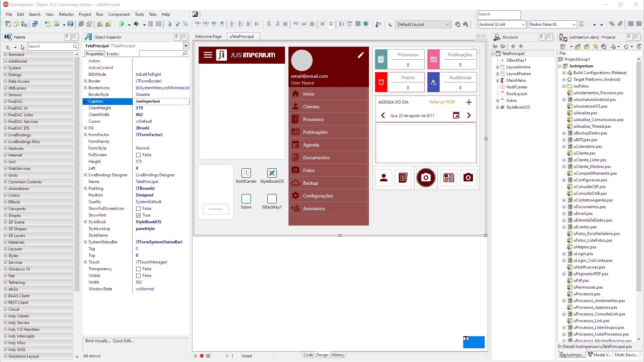644x362 pixels.
Task: Click the Save All disk icon
Action: 70,24
